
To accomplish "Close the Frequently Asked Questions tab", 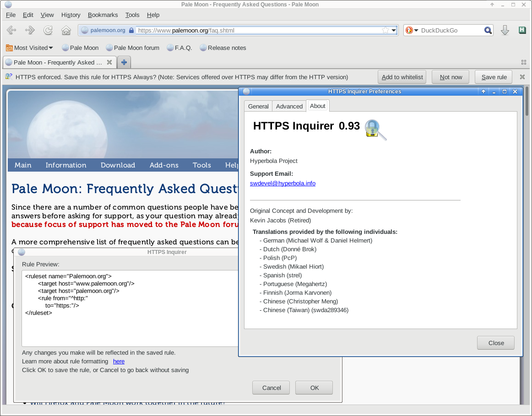I will pos(109,62).
